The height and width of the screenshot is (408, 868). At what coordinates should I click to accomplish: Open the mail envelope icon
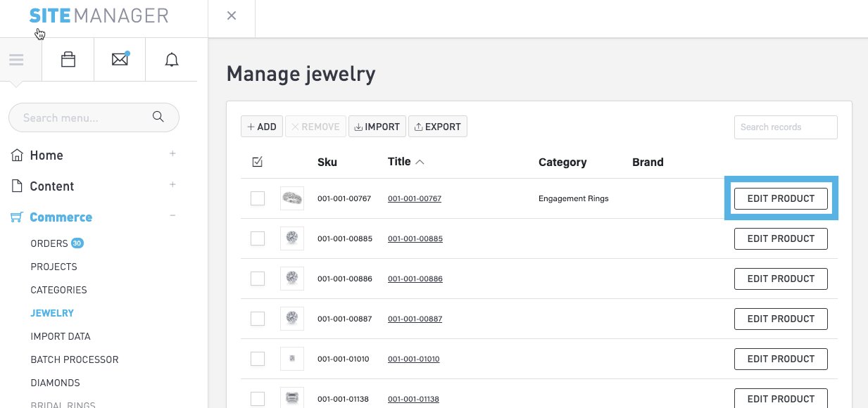pos(120,60)
